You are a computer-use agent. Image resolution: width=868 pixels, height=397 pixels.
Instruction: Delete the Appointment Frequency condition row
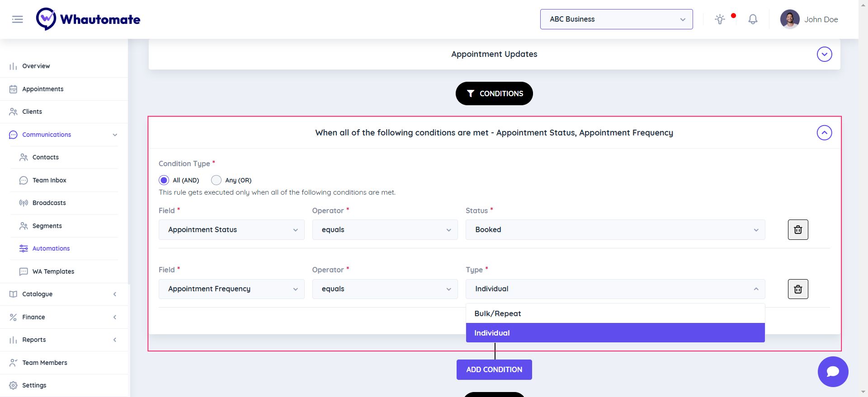pos(798,289)
